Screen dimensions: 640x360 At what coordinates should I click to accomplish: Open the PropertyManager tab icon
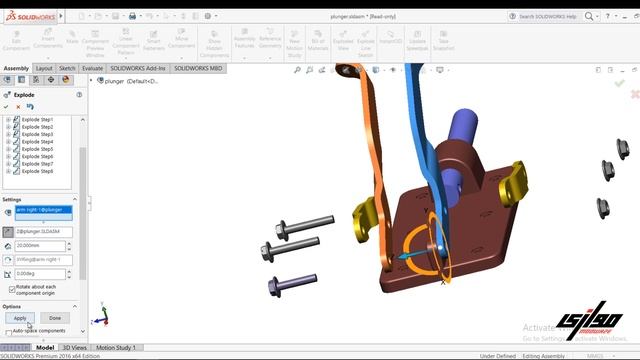coord(22,80)
